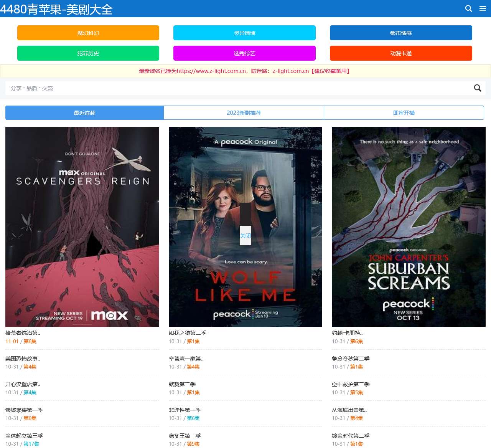Image resolution: width=491 pixels, height=448 pixels.
Task: Click 第1集 under 如我之狼第二季
Action: pos(193,341)
